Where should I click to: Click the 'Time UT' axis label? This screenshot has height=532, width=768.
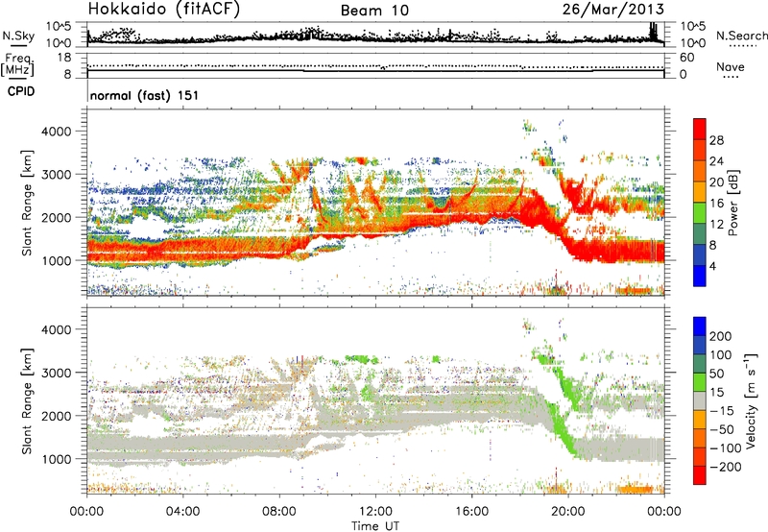point(375,525)
